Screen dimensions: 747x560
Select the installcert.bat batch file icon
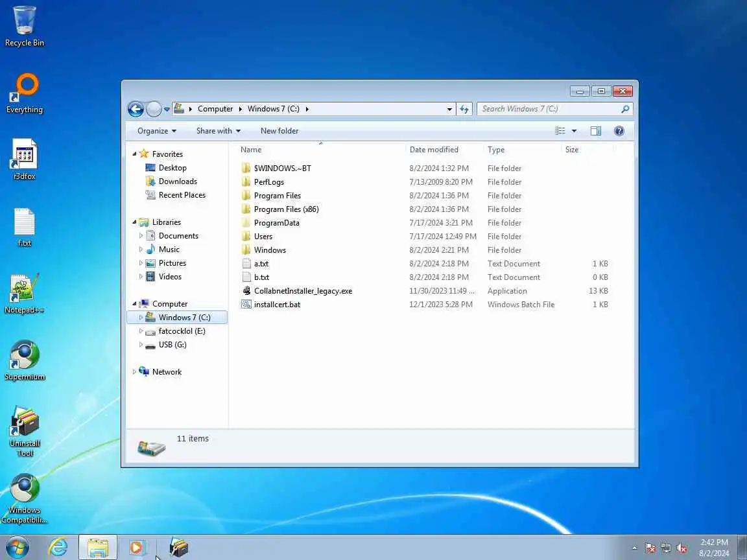point(246,304)
